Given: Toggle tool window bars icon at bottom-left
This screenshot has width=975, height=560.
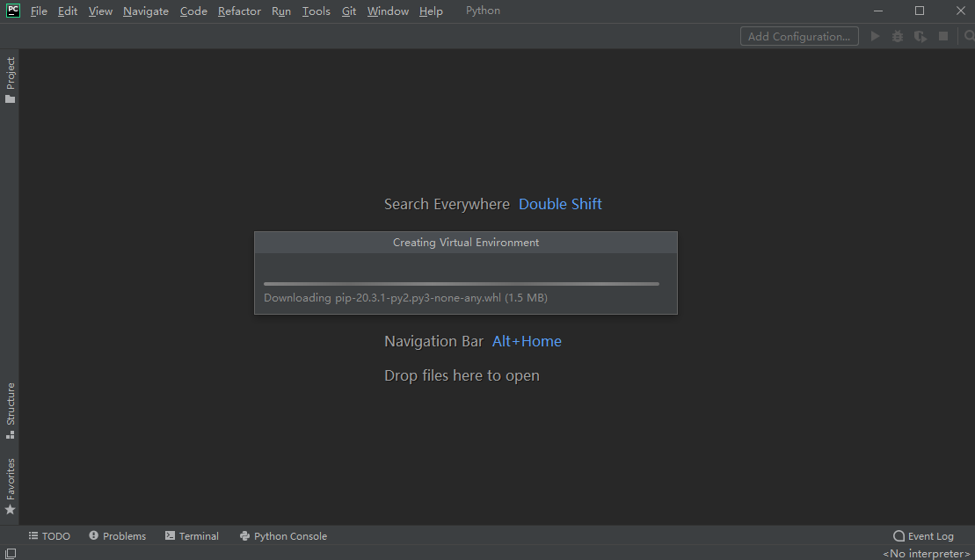Looking at the screenshot, I should point(11,553).
